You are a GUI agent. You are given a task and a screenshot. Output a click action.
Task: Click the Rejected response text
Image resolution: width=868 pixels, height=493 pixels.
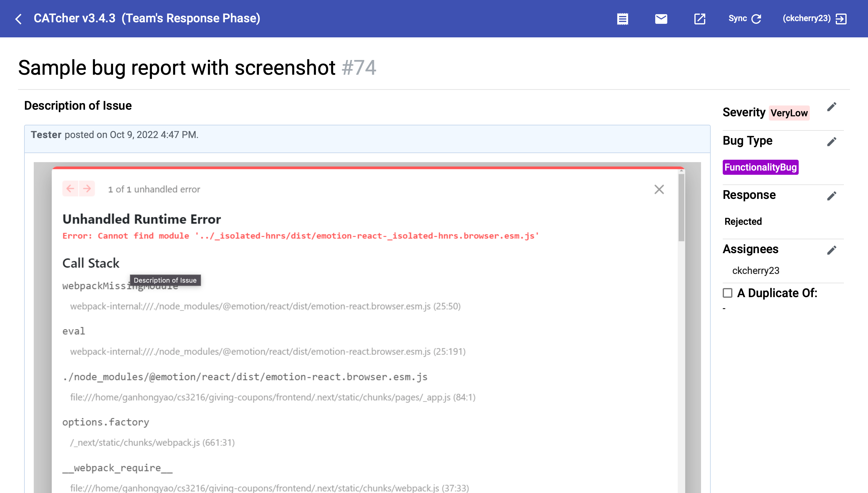tap(743, 221)
